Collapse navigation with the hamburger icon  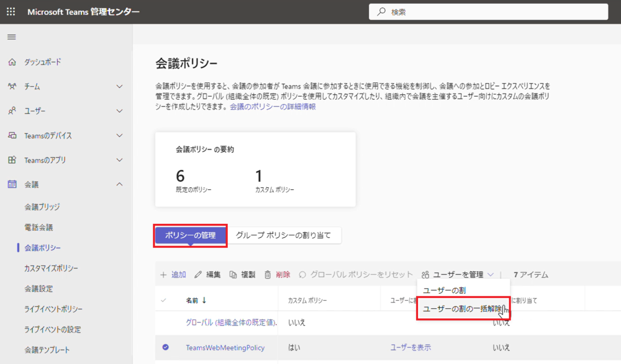pos(11,36)
